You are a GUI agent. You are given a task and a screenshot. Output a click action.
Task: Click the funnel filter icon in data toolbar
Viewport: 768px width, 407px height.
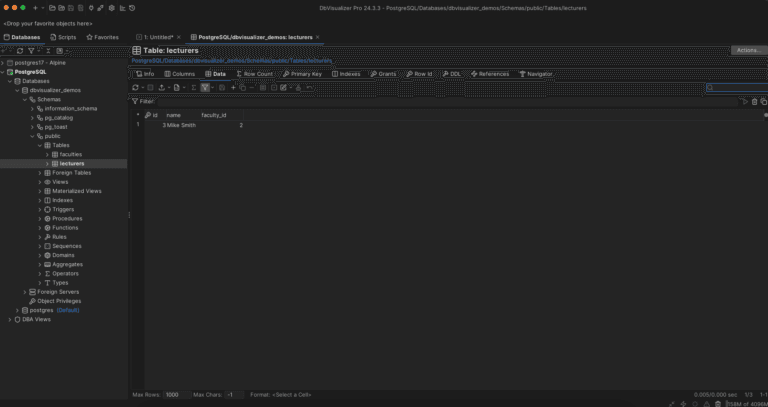click(x=205, y=88)
